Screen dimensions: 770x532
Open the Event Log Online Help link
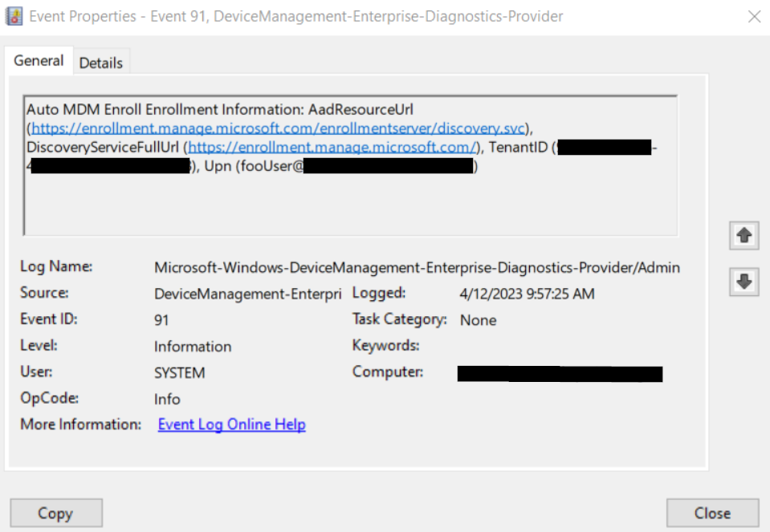[x=231, y=424]
